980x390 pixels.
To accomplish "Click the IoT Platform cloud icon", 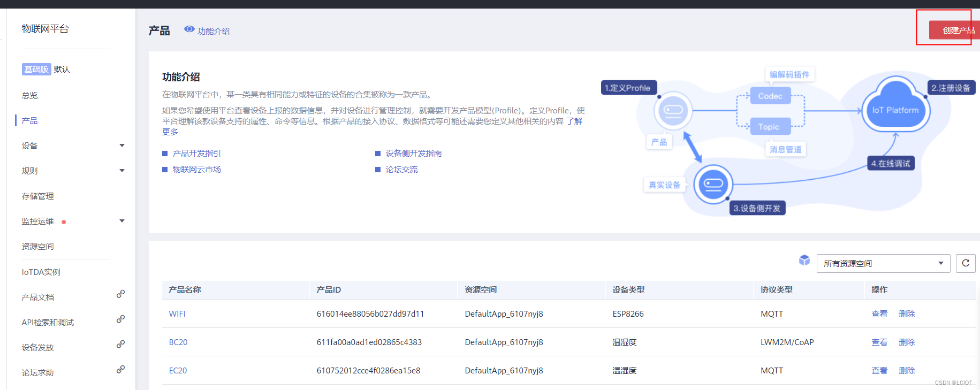I will click(896, 105).
